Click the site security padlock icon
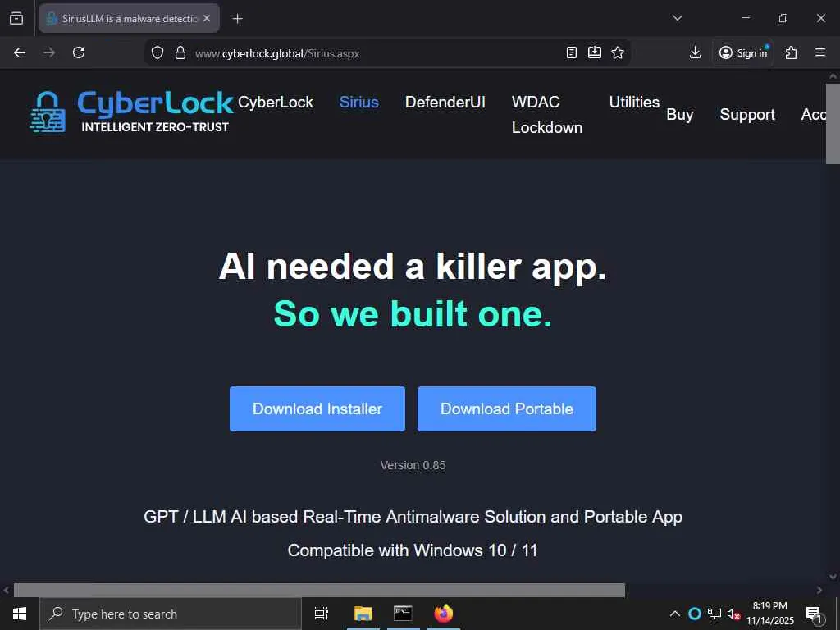Image resolution: width=840 pixels, height=630 pixels. (x=180, y=52)
